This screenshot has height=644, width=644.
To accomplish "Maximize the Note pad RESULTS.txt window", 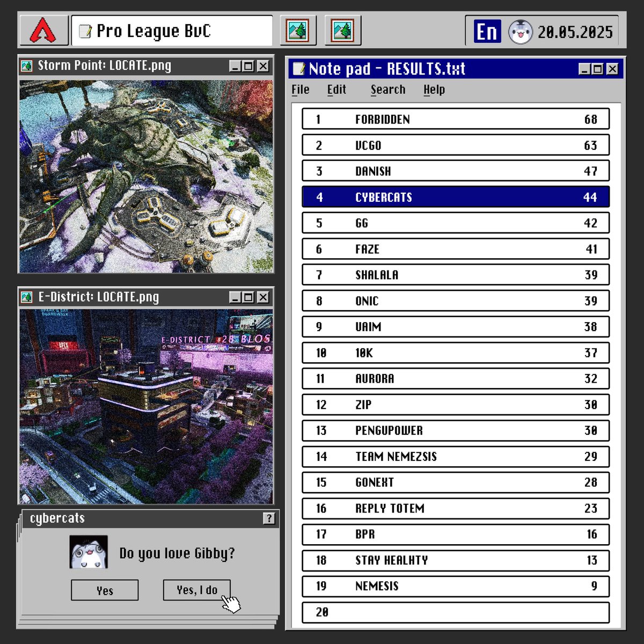I will [597, 69].
